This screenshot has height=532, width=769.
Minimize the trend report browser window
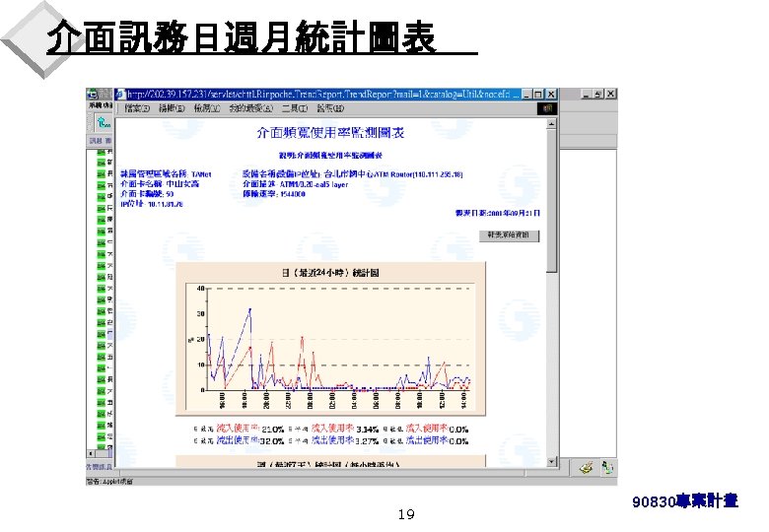[x=527, y=94]
